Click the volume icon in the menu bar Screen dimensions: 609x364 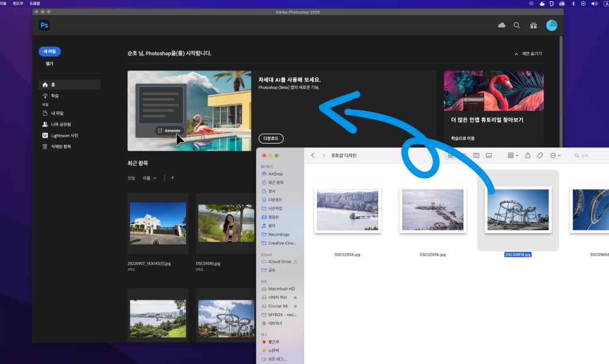tap(594, 4)
